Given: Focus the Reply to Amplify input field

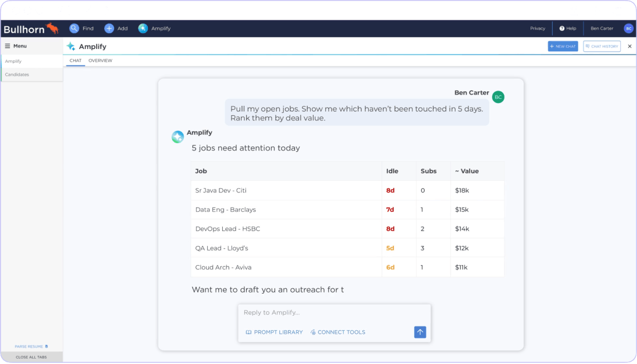Looking at the screenshot, I should pyautogui.click(x=334, y=313).
